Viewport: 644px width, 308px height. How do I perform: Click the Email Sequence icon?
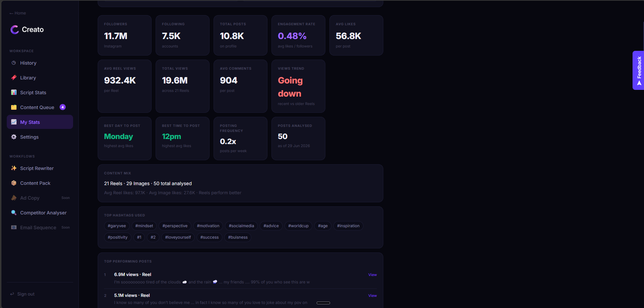(x=14, y=228)
